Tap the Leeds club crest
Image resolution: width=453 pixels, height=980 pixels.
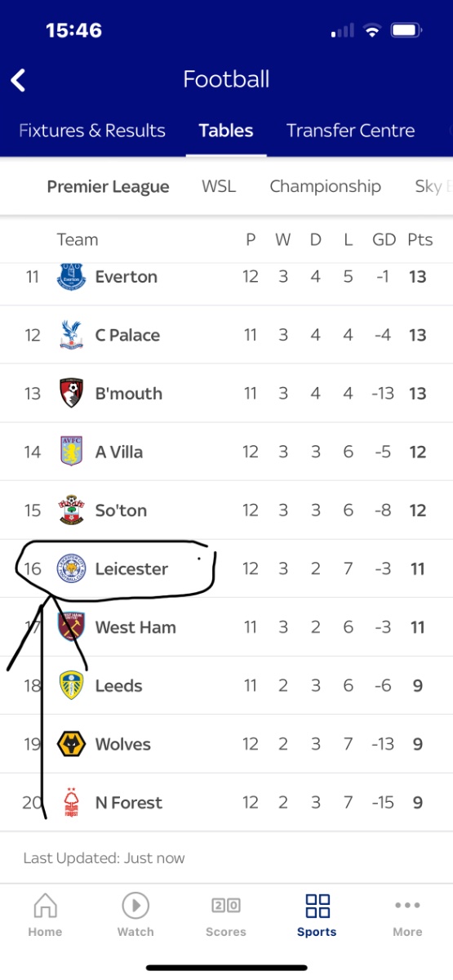(x=72, y=685)
